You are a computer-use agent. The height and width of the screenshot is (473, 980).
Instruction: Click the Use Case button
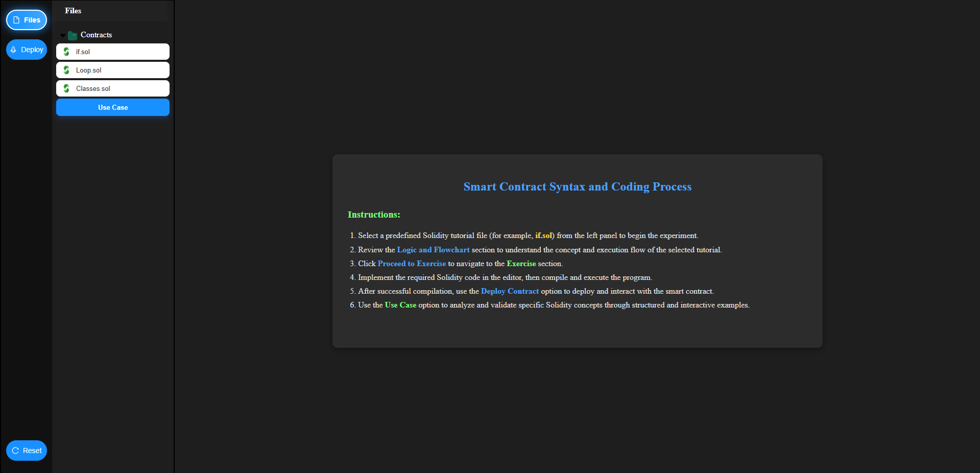click(x=112, y=107)
